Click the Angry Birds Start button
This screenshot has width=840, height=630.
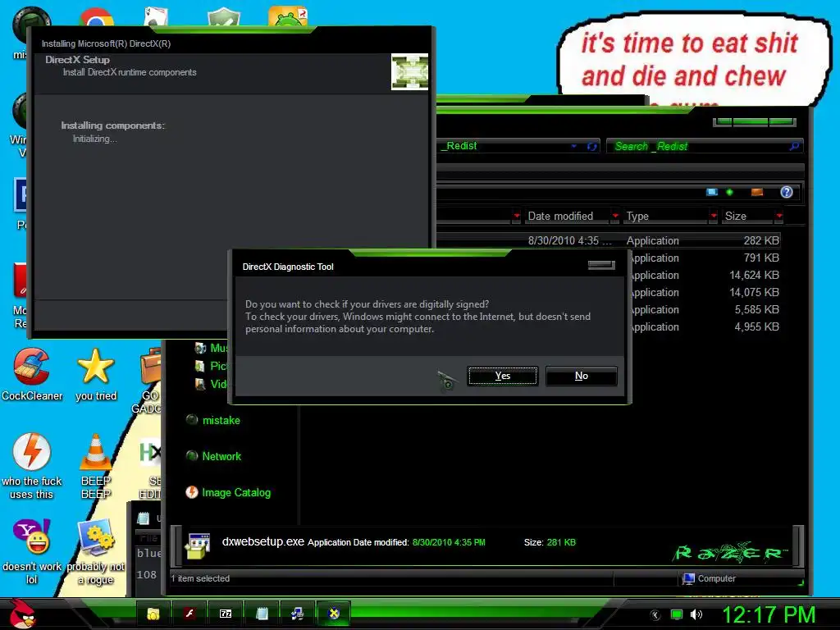(22, 614)
